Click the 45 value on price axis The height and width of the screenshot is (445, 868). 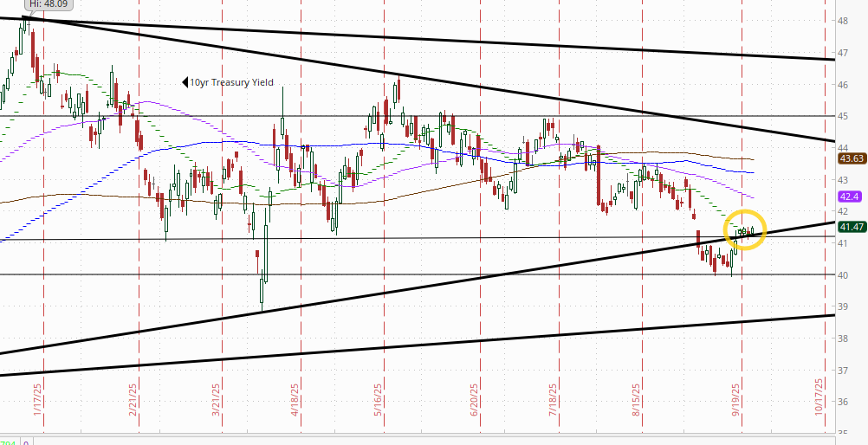[x=845, y=116]
